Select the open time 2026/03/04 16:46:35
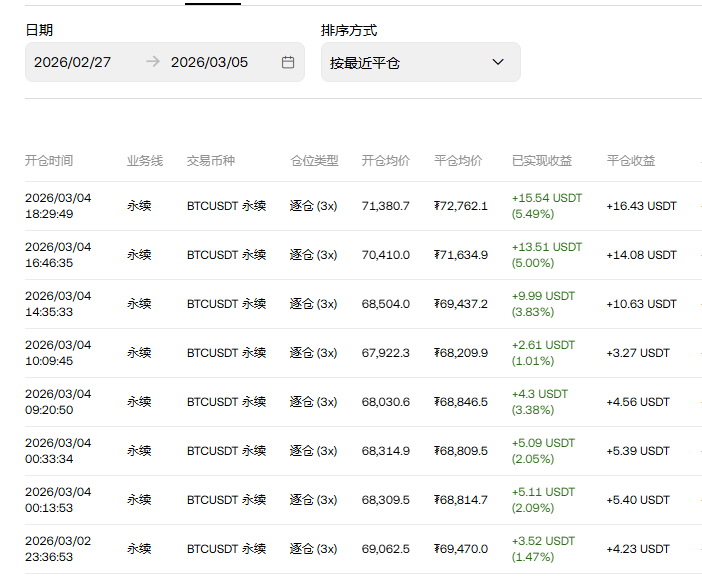Viewport: 702px width, 581px height. pyautogui.click(x=58, y=255)
